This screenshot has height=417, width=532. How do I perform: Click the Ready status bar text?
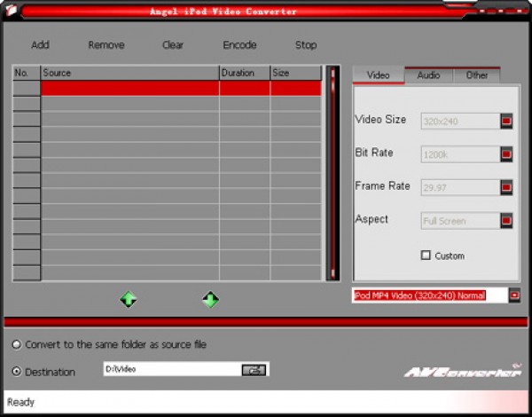(x=20, y=402)
